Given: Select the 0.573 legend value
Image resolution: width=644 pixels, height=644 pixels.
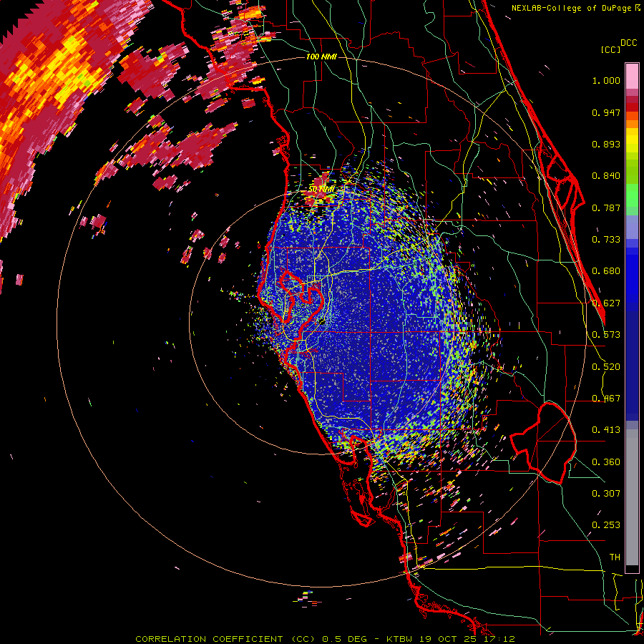Looking at the screenshot, I should click(606, 335).
